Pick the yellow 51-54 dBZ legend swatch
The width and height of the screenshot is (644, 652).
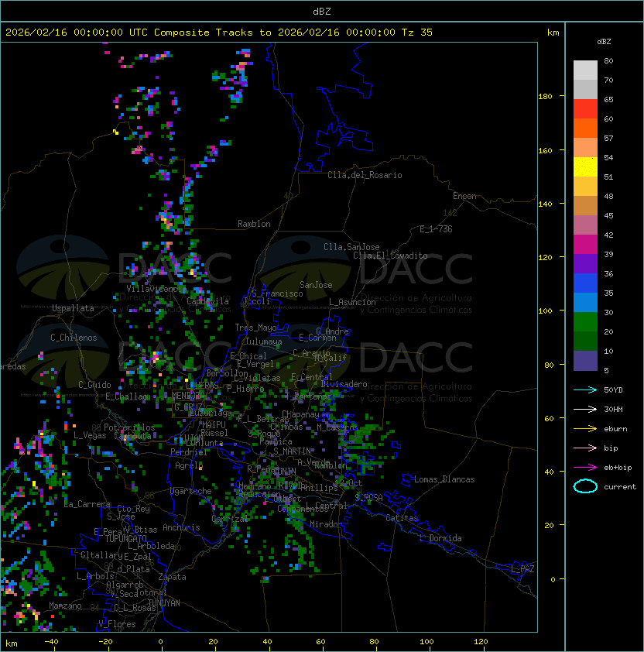[585, 167]
